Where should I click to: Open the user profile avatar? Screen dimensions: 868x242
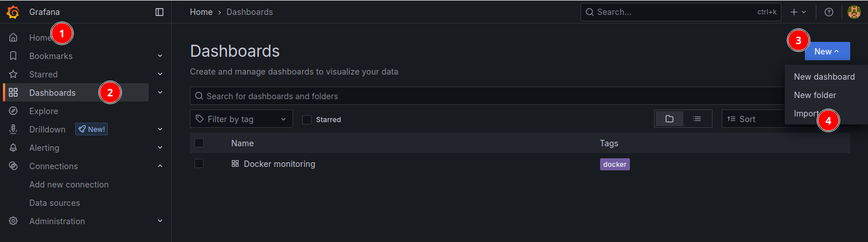click(x=854, y=12)
